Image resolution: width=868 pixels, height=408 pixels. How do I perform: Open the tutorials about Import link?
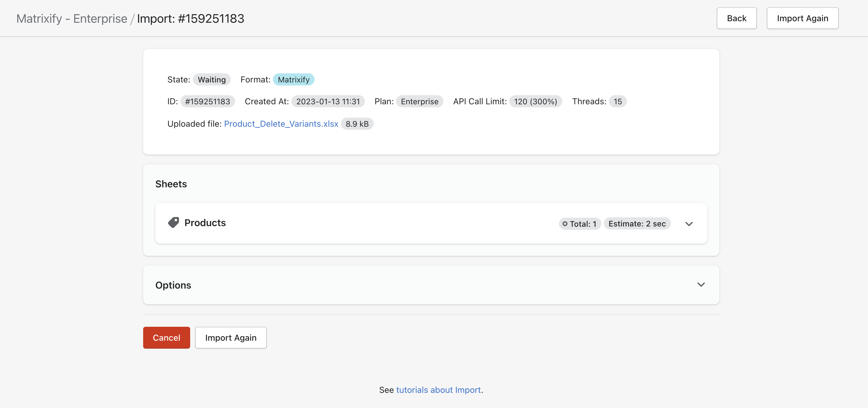(x=438, y=390)
